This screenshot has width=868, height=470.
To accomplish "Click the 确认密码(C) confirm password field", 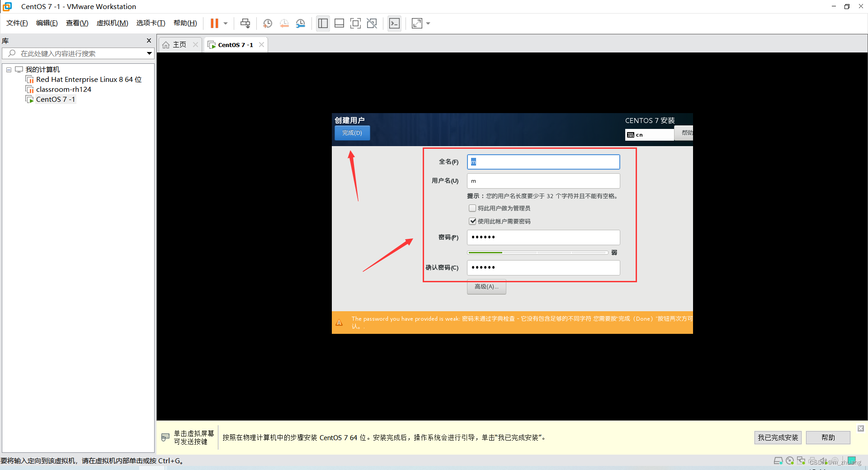I will [x=543, y=268].
